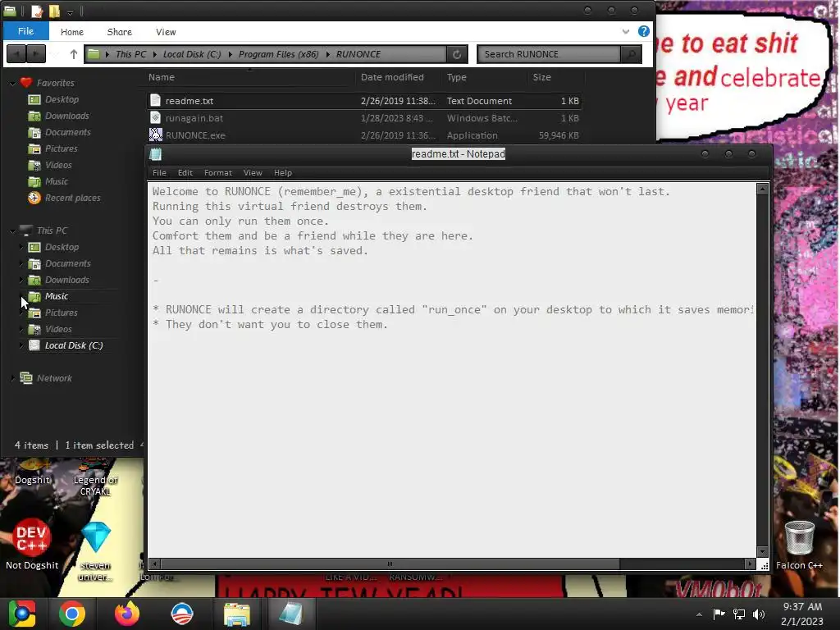Open Recent places in Favorites

72,199
